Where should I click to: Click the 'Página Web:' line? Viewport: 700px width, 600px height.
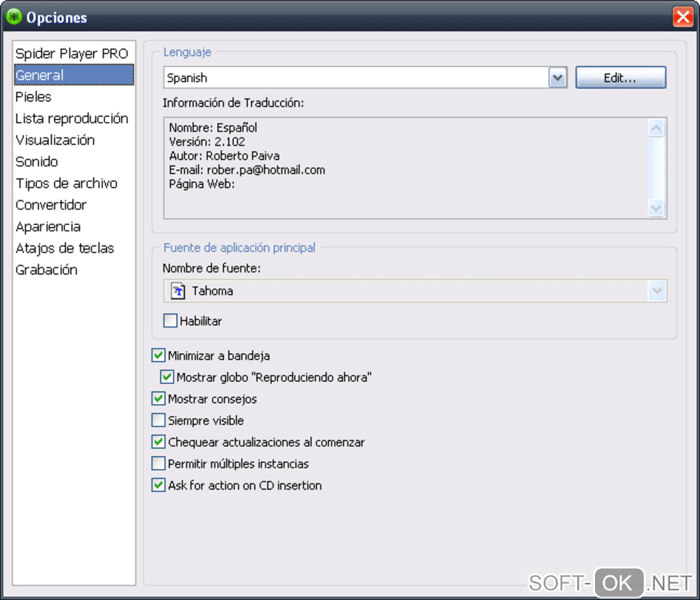202,184
